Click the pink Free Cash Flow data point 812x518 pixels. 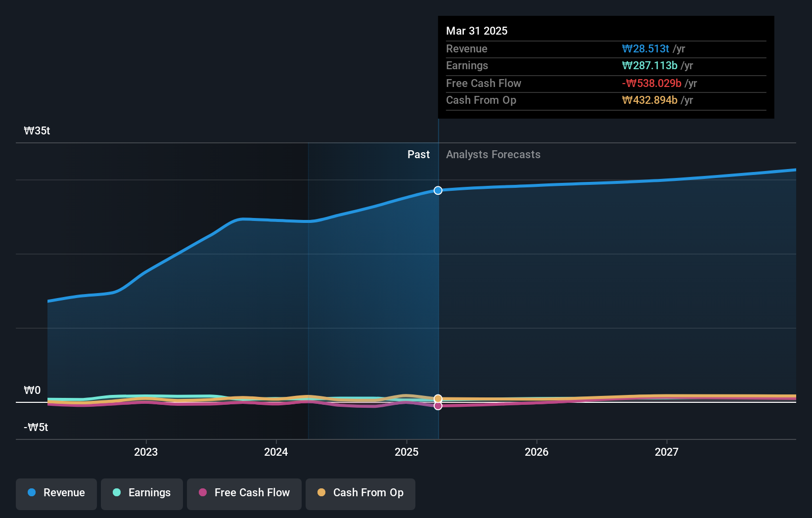[x=438, y=406]
